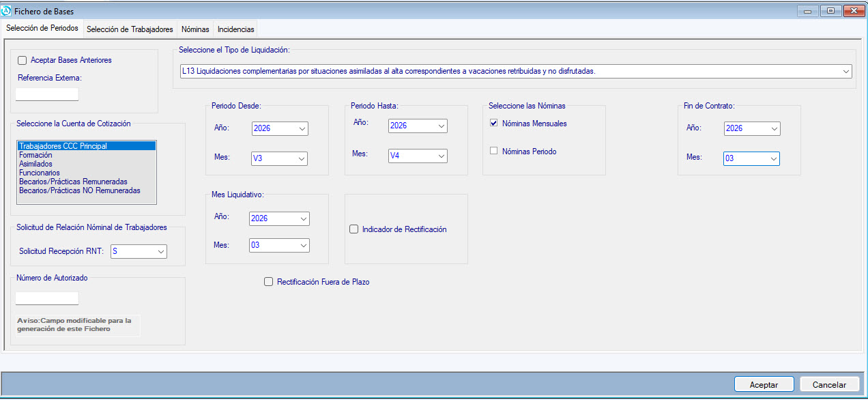The width and height of the screenshot is (868, 400).
Task: Expand the Periodo Hasta Mes dropdown
Action: click(440, 156)
